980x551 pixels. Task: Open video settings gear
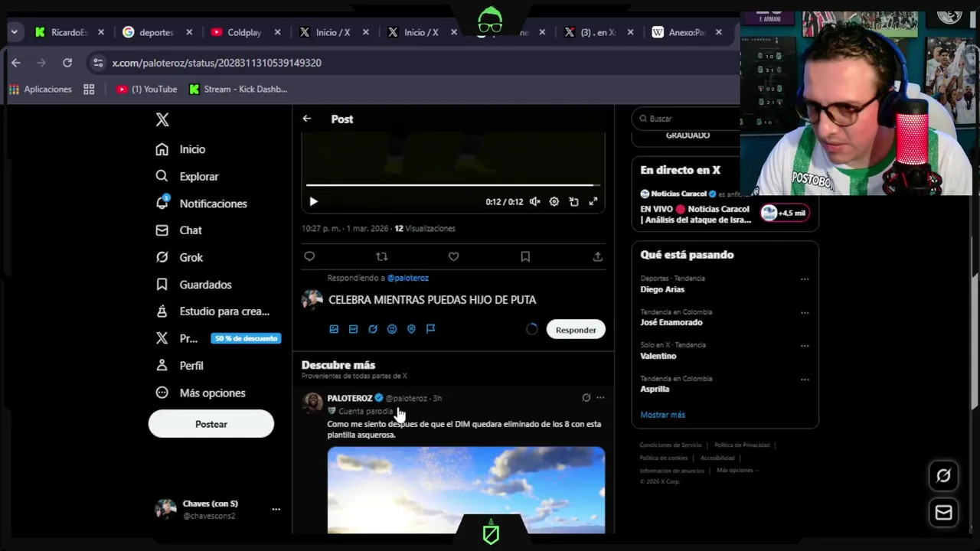tap(554, 201)
